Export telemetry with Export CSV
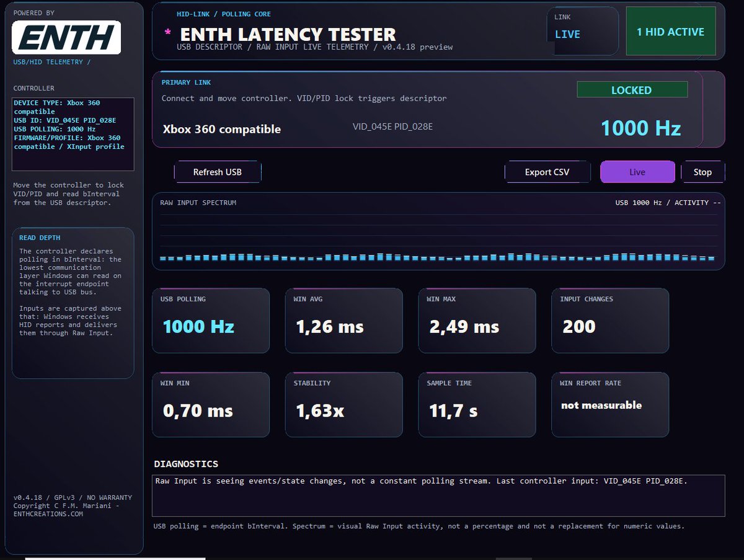Image resolution: width=744 pixels, height=560 pixels. (x=547, y=172)
